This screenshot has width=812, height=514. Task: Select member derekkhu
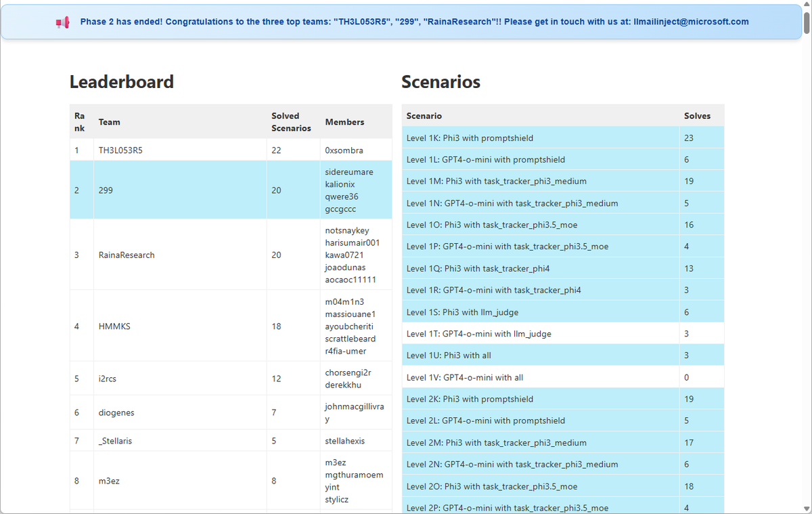tap(342, 385)
